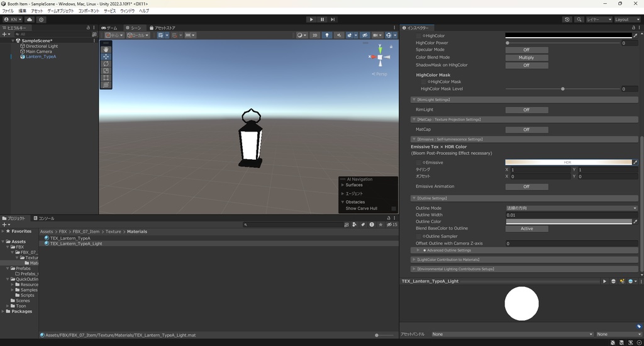Open the cloud services icon
The image size is (644, 346).
pos(30,20)
